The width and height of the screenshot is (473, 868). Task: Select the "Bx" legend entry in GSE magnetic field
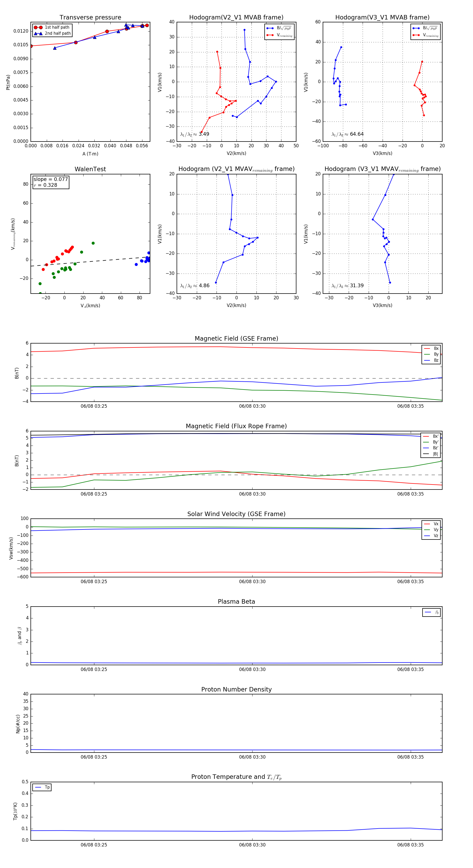click(431, 349)
